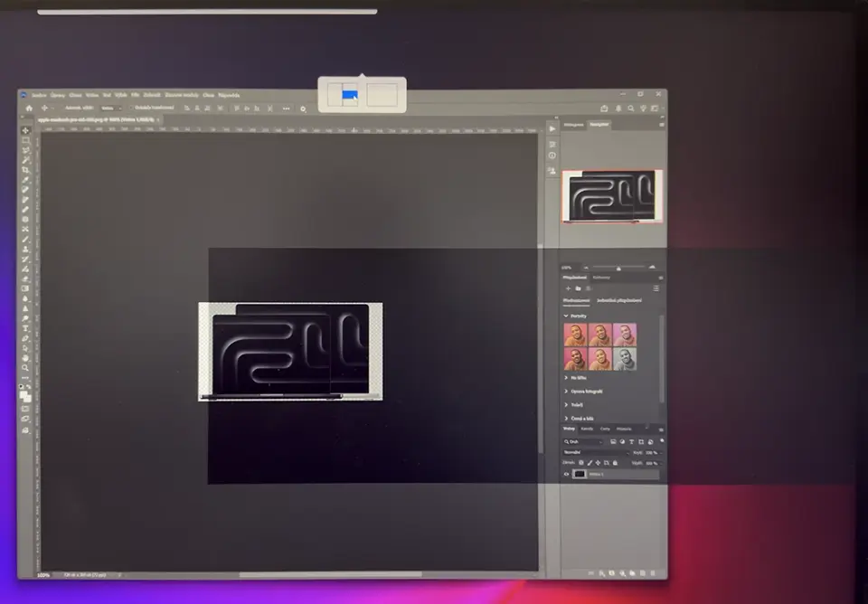The image size is (868, 604).
Task: Collapse the Portréty presets section
Action: click(565, 316)
